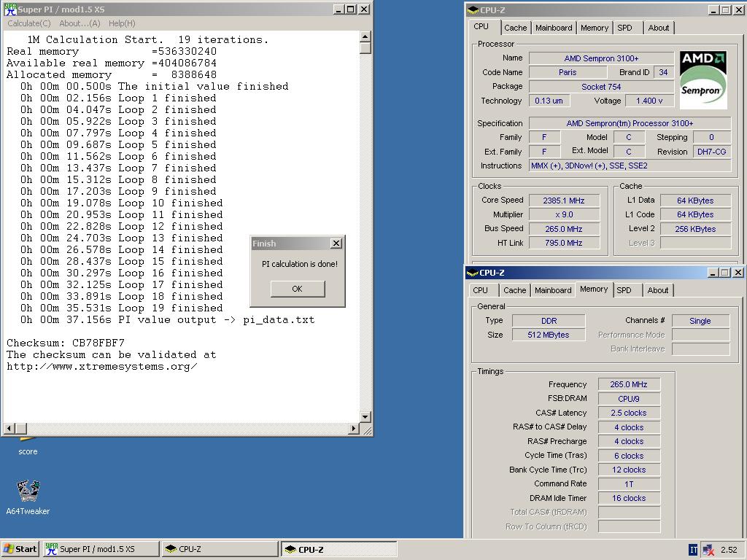Minimize the Super PI window
The height and width of the screenshot is (560, 747).
(x=338, y=9)
